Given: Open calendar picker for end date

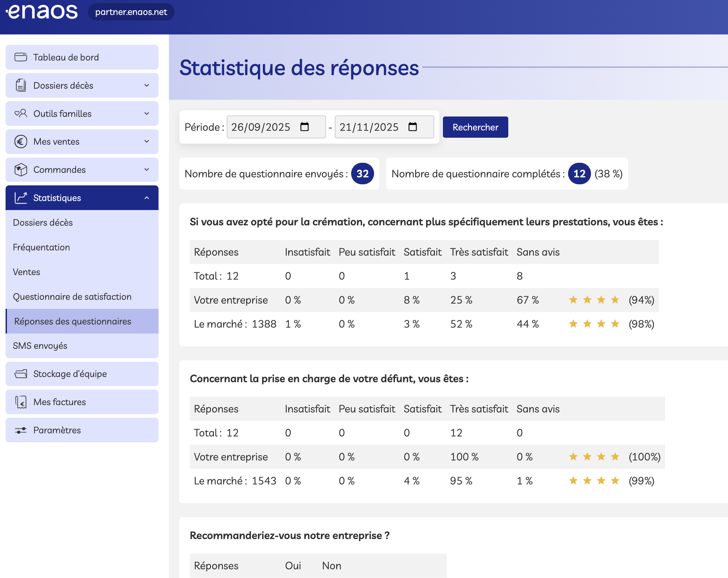Looking at the screenshot, I should pos(413,127).
